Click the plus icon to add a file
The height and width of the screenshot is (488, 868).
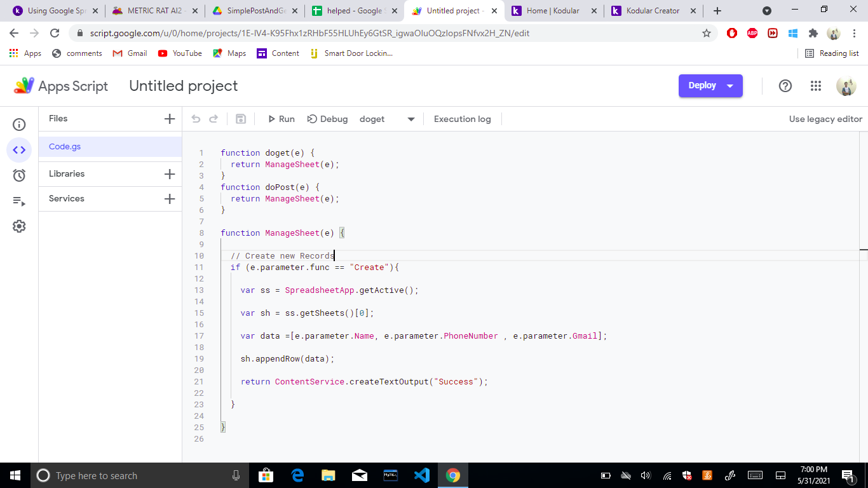coord(170,119)
